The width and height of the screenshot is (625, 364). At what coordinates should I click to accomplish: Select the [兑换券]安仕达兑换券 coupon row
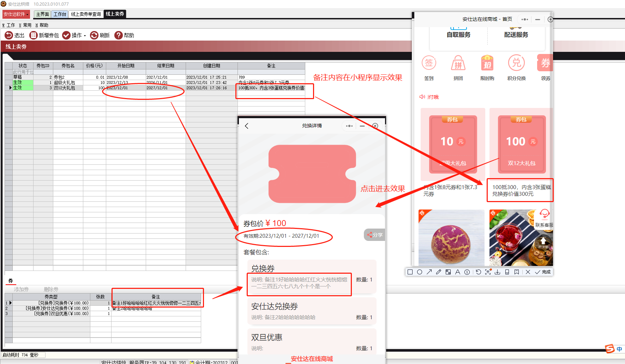click(x=103, y=308)
